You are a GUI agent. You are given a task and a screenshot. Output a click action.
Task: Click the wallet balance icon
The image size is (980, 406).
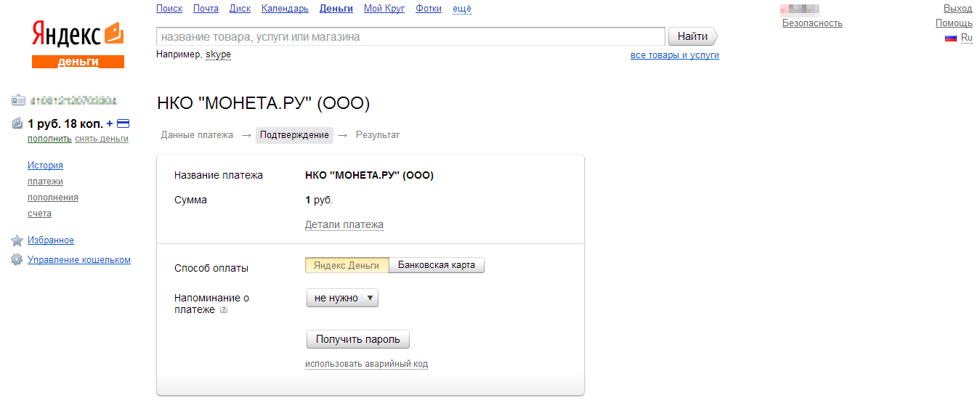point(18,123)
